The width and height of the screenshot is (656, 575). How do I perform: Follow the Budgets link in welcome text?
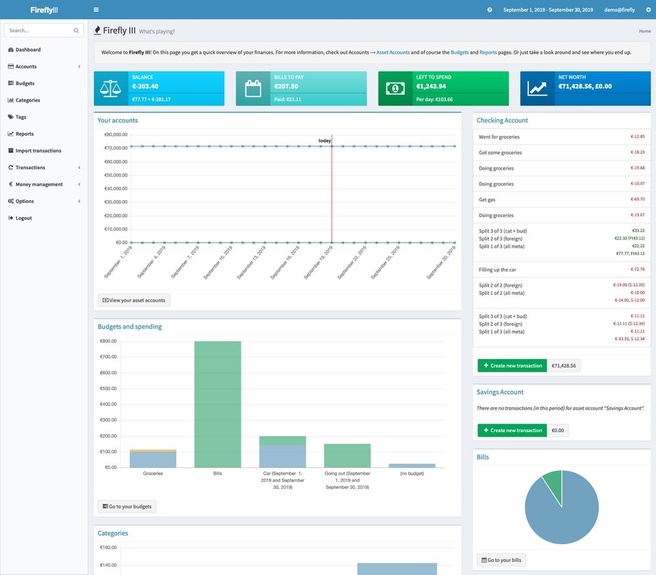point(459,52)
